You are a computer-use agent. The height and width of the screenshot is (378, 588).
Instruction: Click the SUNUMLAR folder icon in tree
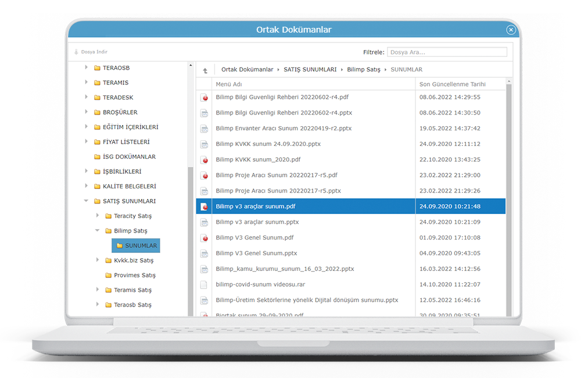tap(120, 246)
